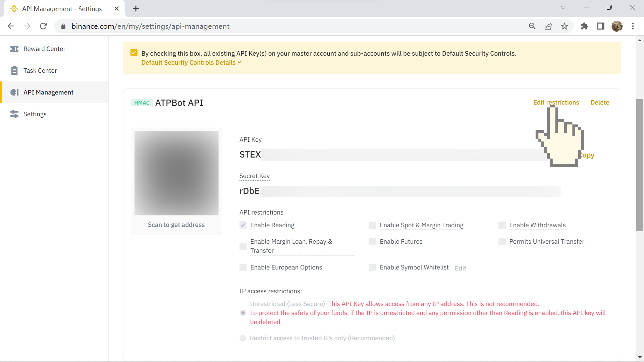The height and width of the screenshot is (362, 644).
Task: Click the HMAC badge
Action: click(x=142, y=103)
